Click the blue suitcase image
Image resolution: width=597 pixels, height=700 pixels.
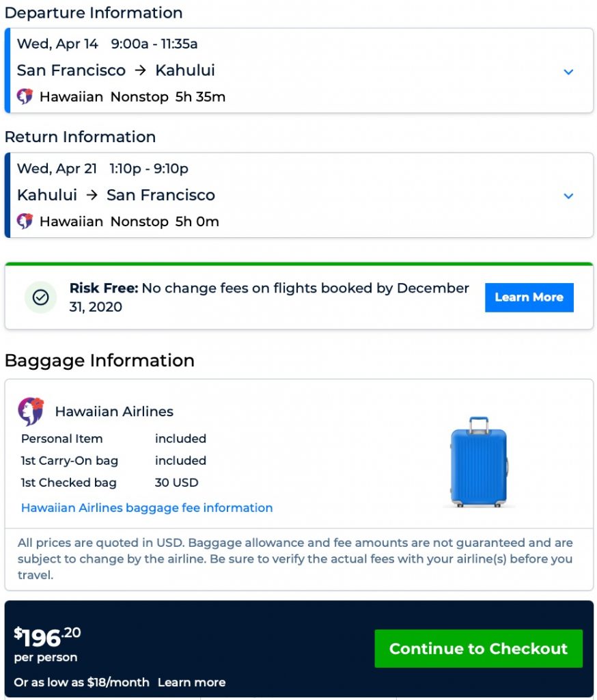[479, 461]
